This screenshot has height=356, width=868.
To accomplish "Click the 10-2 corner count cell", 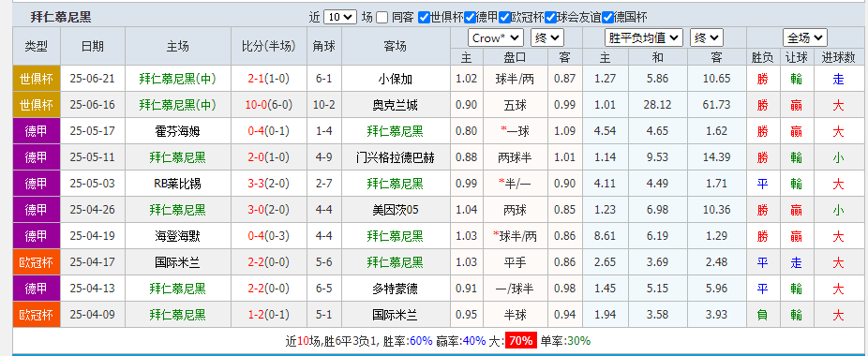I will click(323, 105).
